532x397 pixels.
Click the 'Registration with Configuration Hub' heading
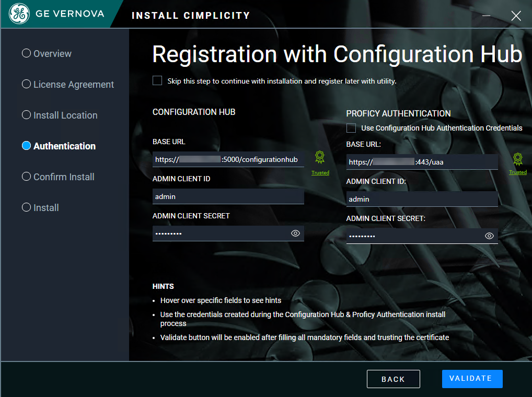click(337, 54)
